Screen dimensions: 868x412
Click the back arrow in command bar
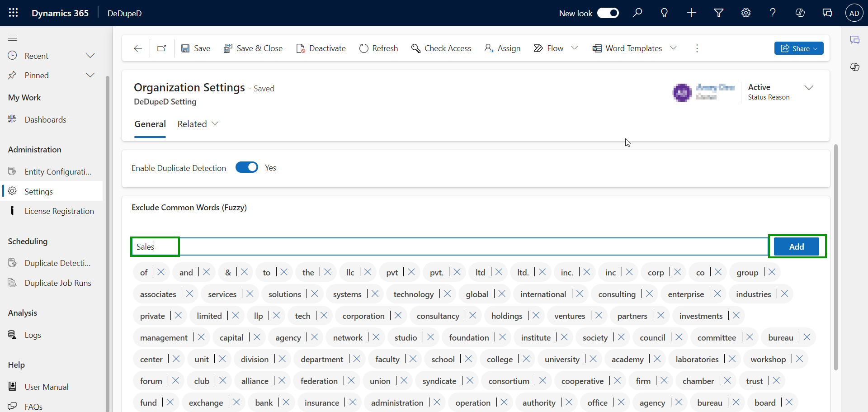point(138,48)
